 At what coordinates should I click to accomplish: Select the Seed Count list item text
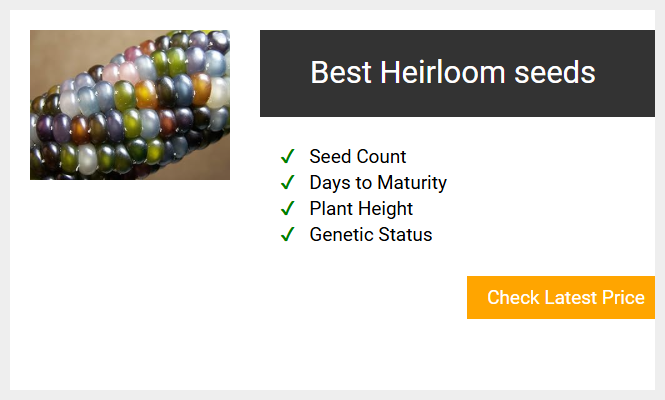[x=358, y=157]
